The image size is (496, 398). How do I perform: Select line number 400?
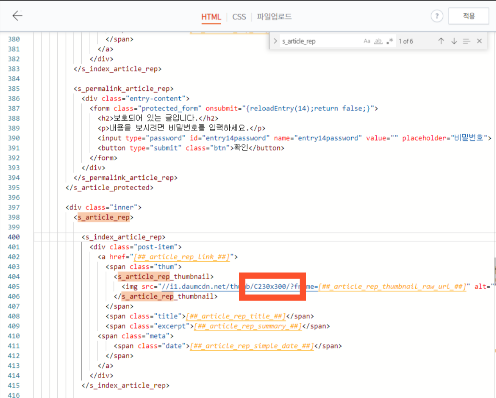coord(14,237)
